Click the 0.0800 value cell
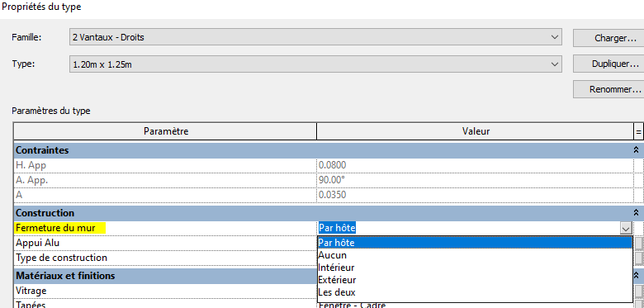The height and width of the screenshot is (308, 644). [476, 165]
